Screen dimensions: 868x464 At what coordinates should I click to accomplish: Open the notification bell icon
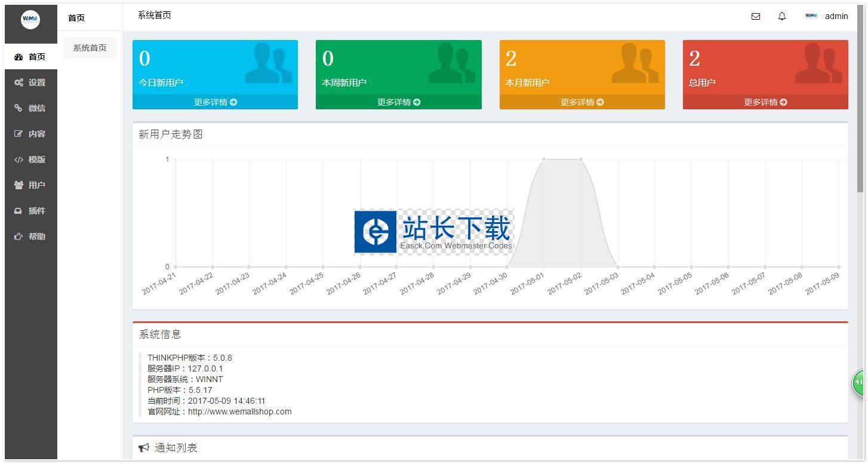pos(782,17)
